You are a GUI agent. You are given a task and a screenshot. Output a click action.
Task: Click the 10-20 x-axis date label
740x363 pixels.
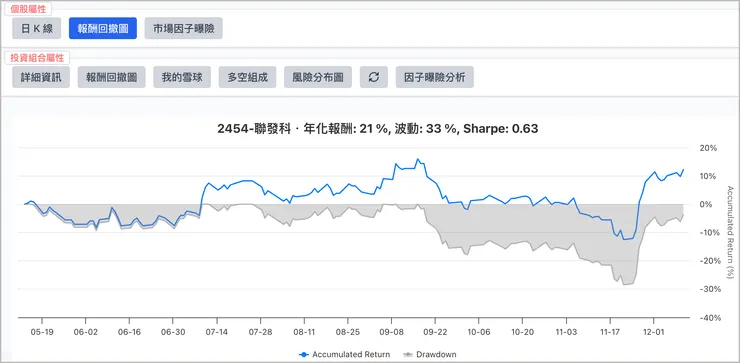[522, 332]
